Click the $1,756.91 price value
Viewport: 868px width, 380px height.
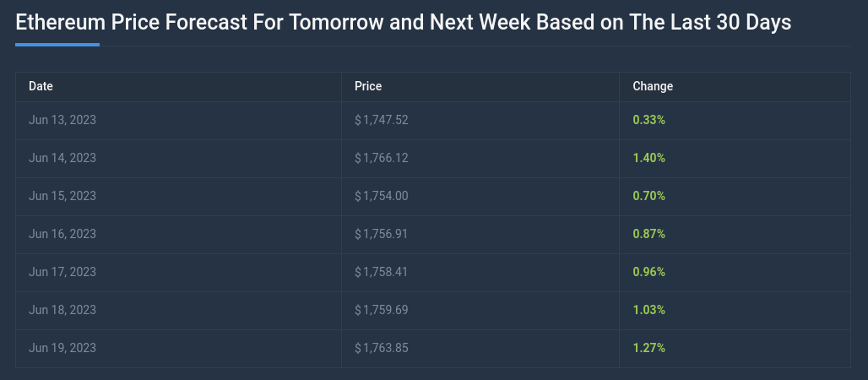[382, 234]
